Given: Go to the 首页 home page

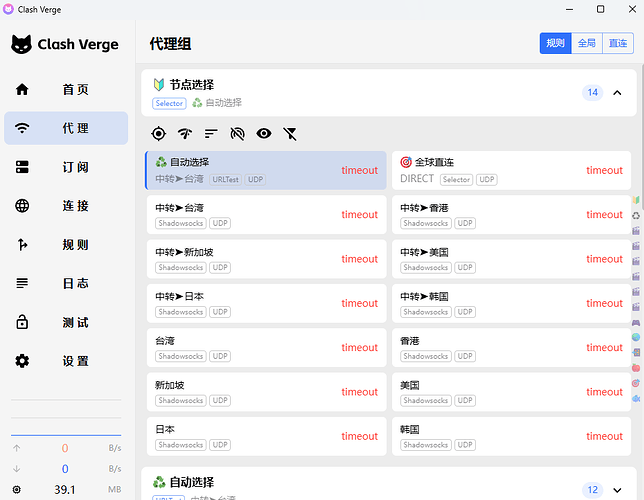Looking at the screenshot, I should [66, 89].
